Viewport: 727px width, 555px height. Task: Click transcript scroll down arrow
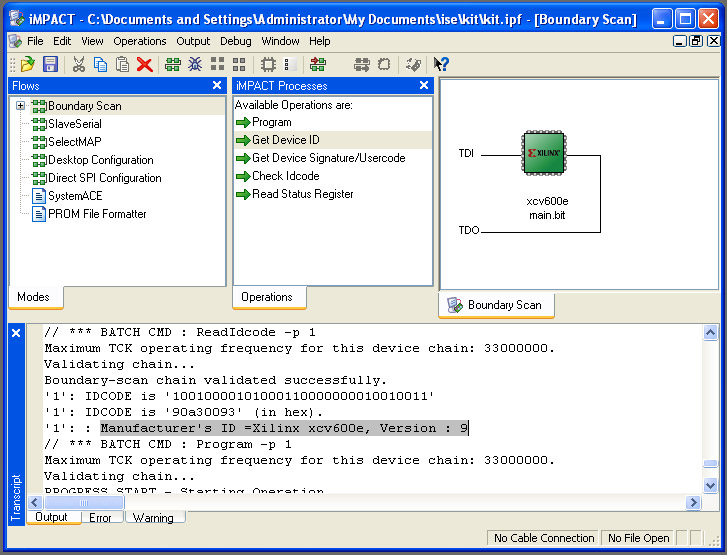click(710, 485)
